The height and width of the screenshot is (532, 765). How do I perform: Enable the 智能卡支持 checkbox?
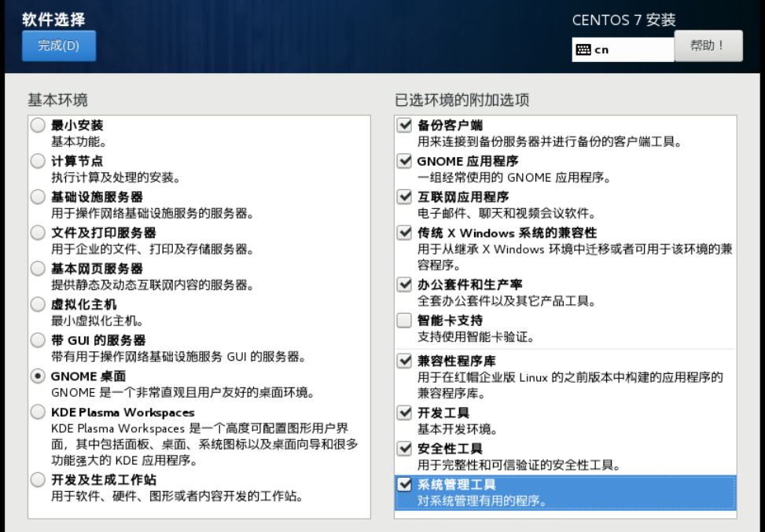tap(404, 321)
